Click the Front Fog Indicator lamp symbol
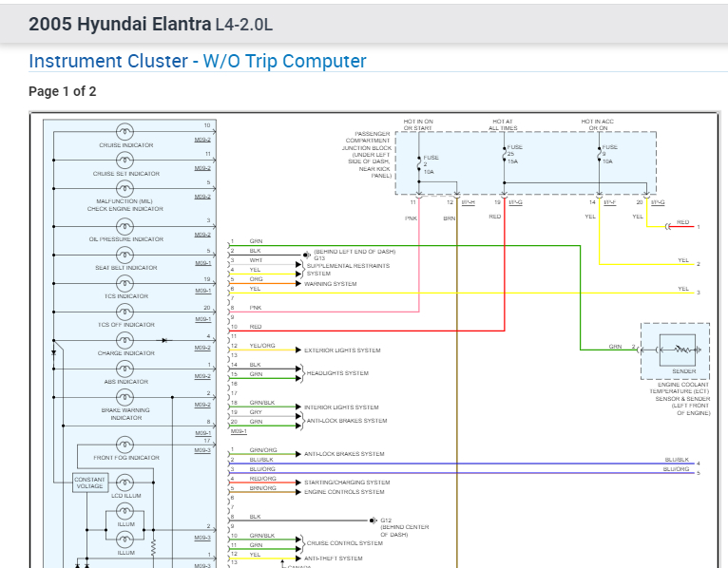Screen dimensions: 728x568 pos(125,445)
